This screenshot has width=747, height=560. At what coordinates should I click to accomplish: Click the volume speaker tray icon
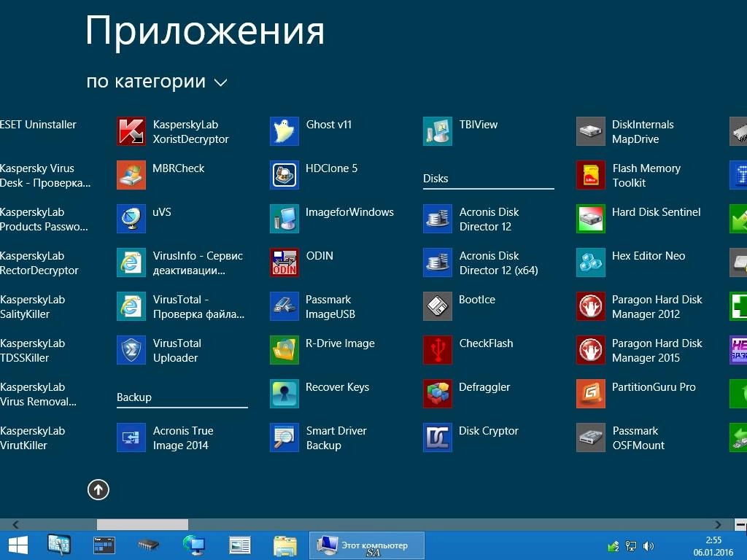(x=648, y=546)
